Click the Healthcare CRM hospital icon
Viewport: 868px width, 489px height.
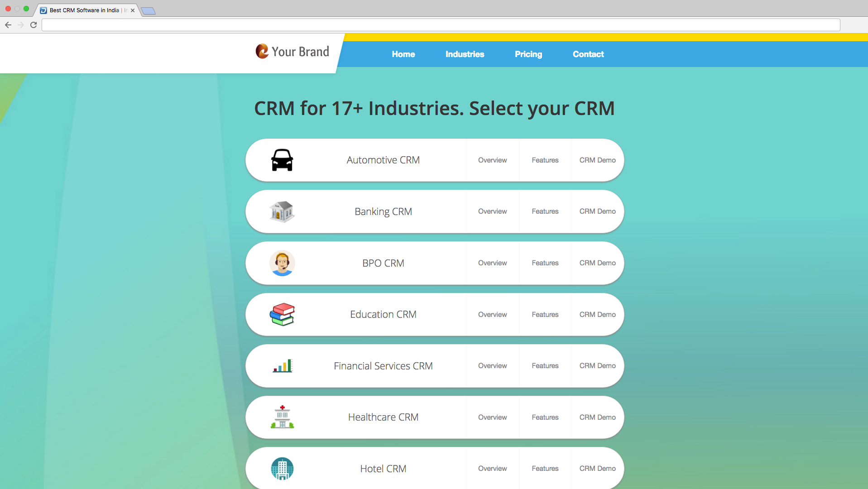[x=282, y=417]
